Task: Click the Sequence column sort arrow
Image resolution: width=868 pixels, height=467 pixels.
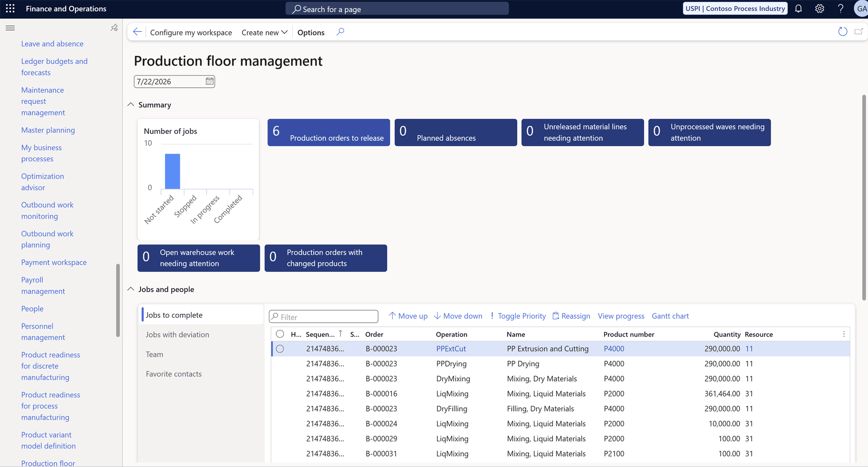Action: [x=340, y=334]
